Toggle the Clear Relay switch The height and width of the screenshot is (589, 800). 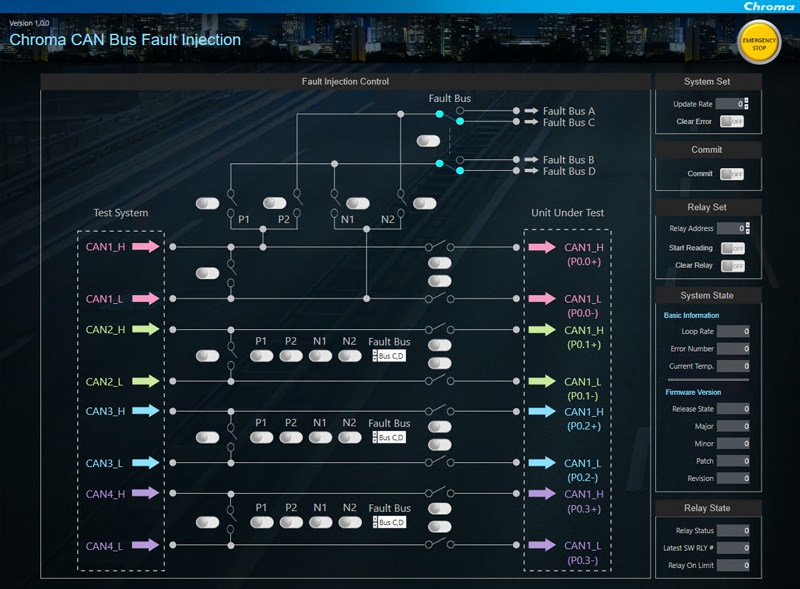(x=732, y=266)
